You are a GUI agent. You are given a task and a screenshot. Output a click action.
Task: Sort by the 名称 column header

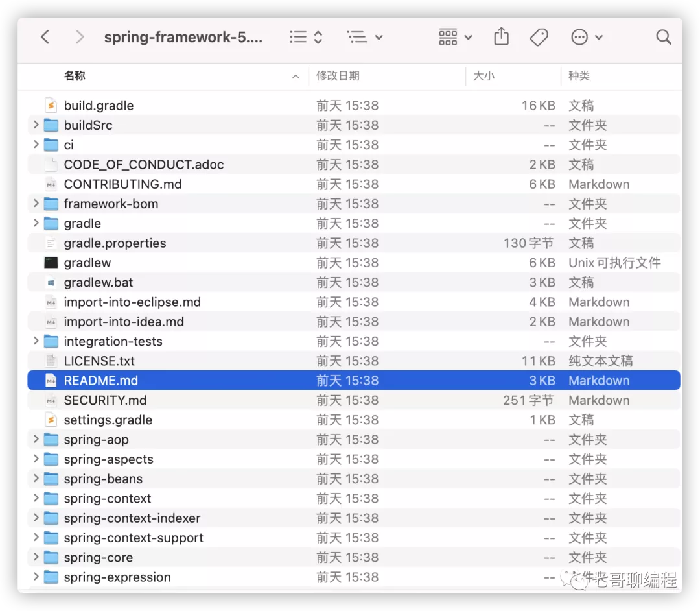pyautogui.click(x=75, y=76)
